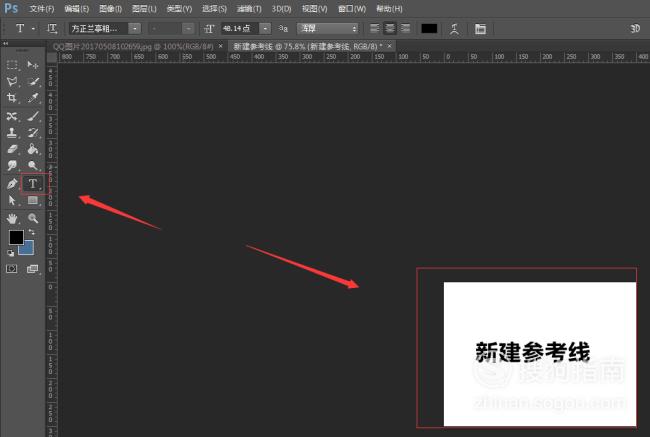Select the Clone Stamp tool
The height and width of the screenshot is (437, 650).
point(12,133)
